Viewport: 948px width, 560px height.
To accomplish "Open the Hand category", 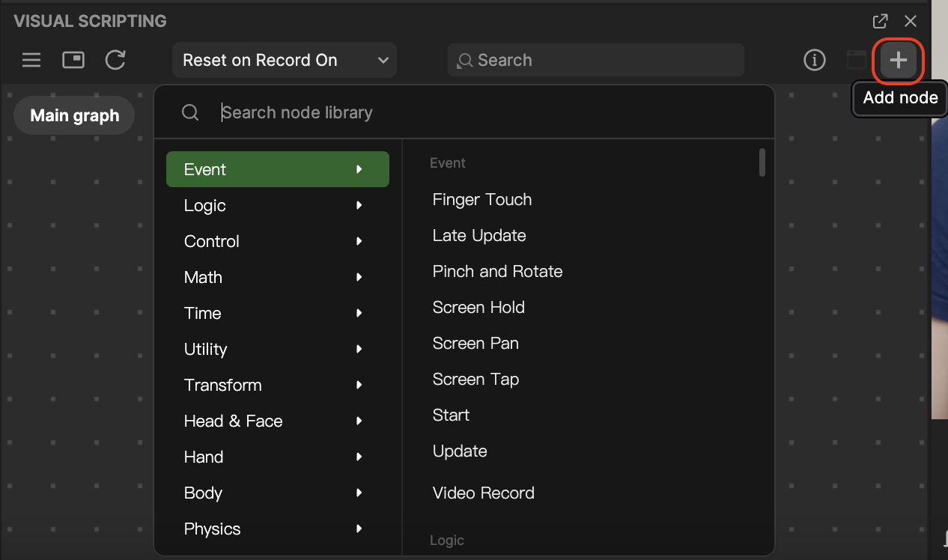I will (x=278, y=457).
